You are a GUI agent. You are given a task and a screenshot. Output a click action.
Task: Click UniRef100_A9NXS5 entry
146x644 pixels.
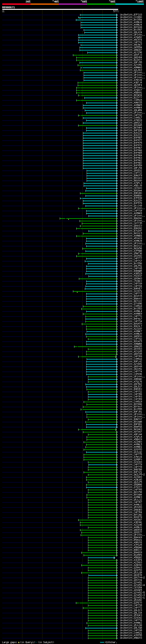(x=131, y=103)
